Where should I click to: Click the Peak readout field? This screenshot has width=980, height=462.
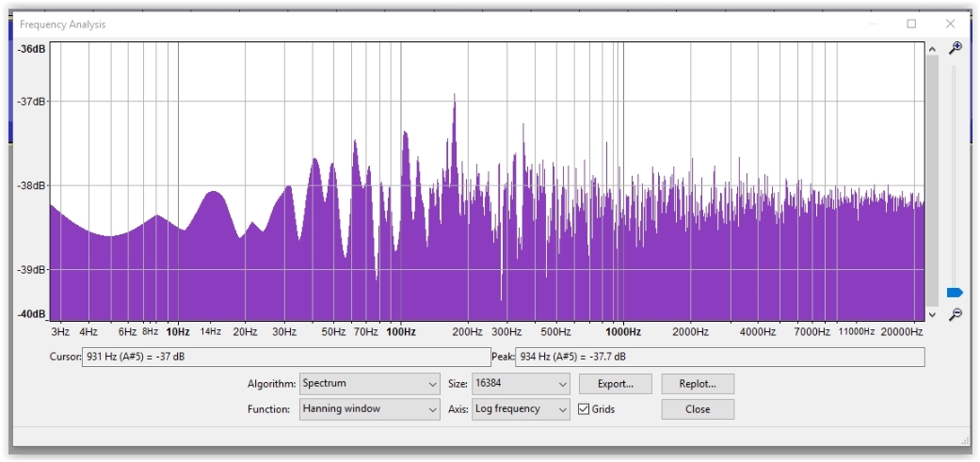point(720,358)
